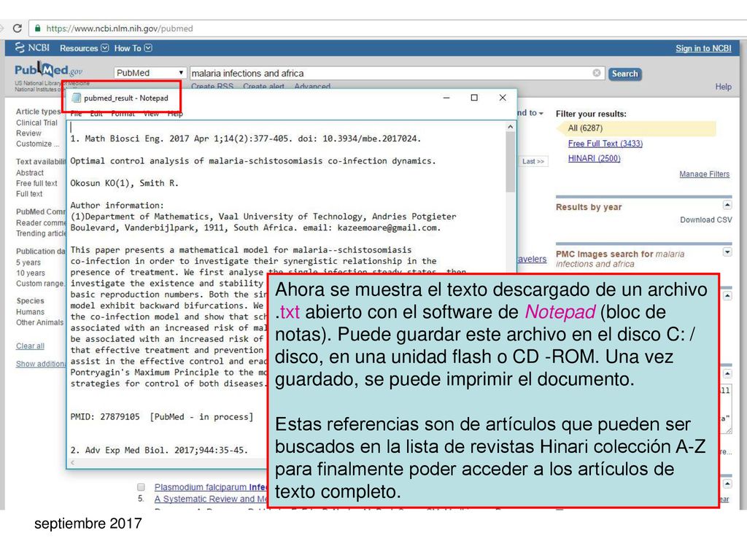Open the Manage Filters link
Viewport: 747px width, 560px height.
pyautogui.click(x=704, y=174)
